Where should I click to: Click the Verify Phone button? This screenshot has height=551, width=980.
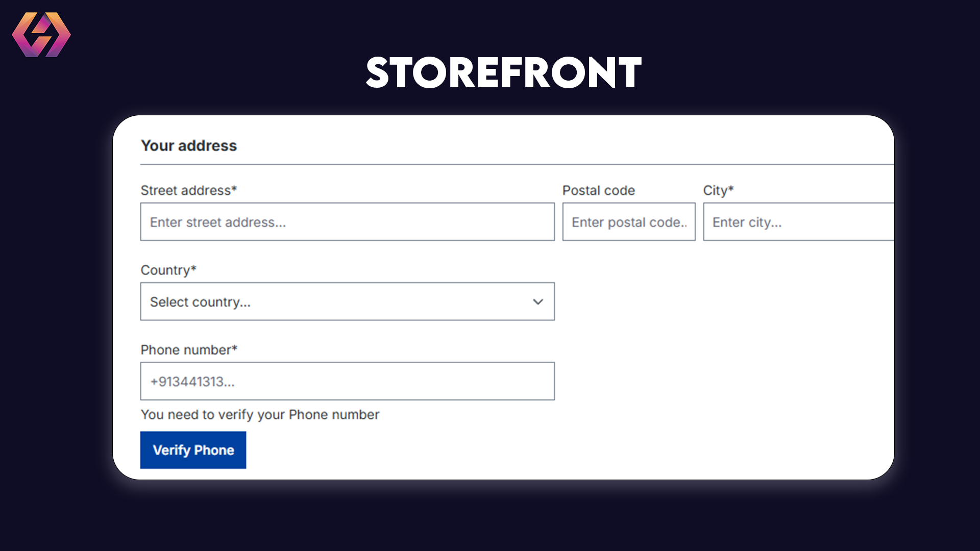click(193, 450)
